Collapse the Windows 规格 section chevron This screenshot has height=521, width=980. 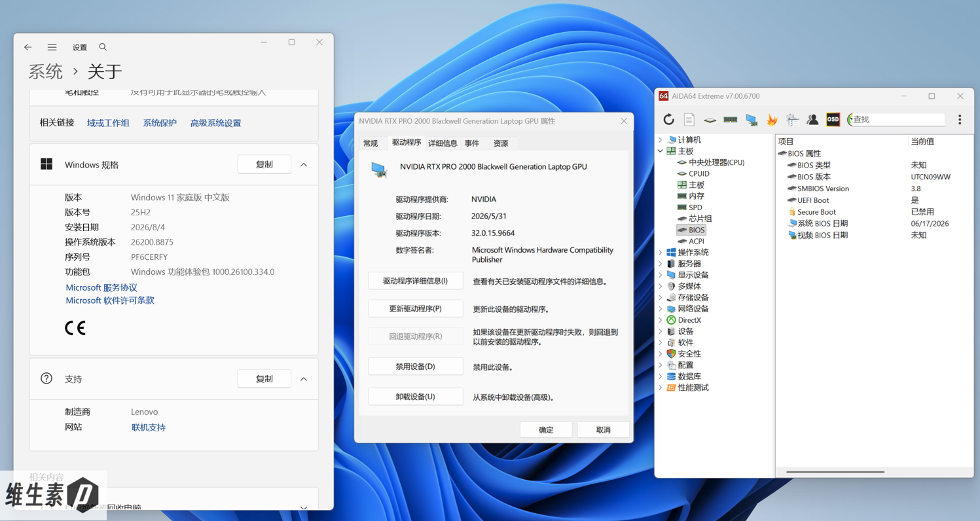pyautogui.click(x=304, y=165)
